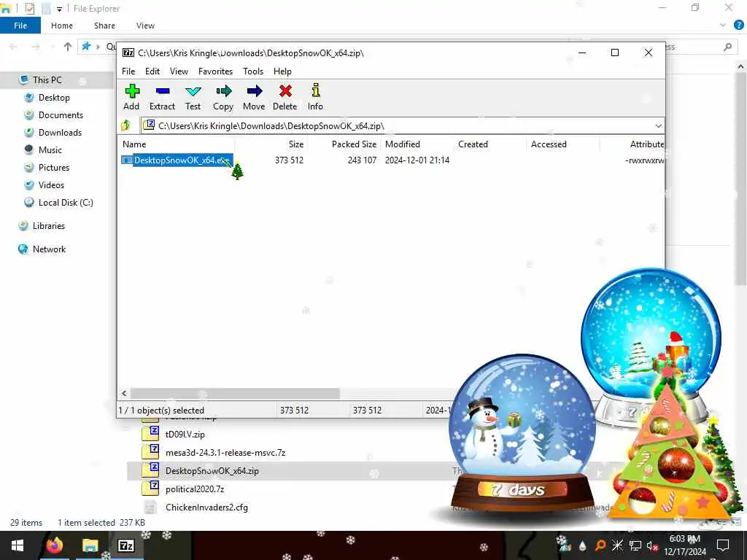This screenshot has width=747, height=560.
Task: Click the search magnifier in File Explorer
Action: pos(727,47)
